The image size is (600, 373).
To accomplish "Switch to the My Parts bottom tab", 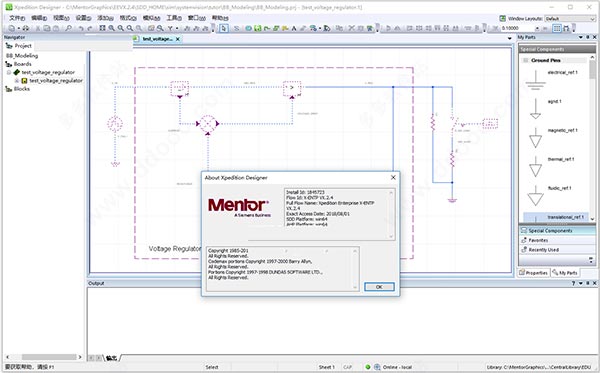I will pyautogui.click(x=565, y=273).
